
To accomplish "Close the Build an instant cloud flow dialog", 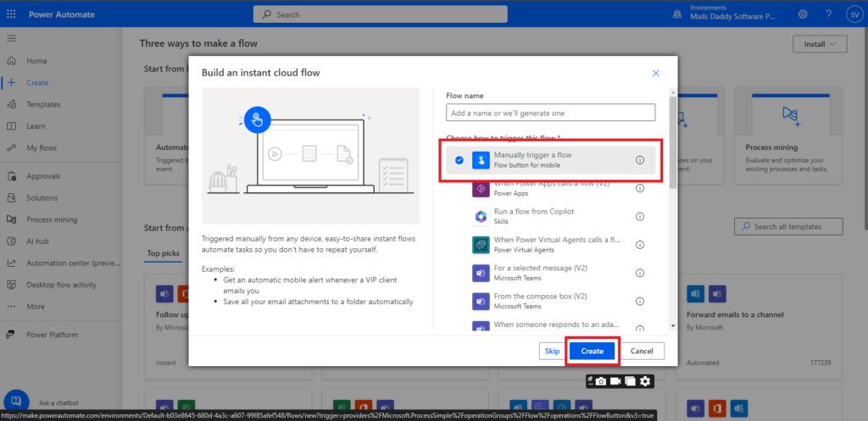I will point(655,74).
